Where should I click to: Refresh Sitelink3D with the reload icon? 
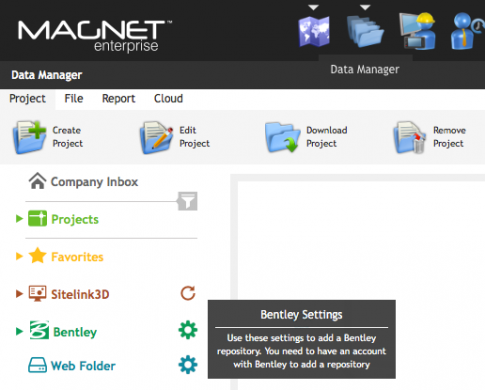188,293
